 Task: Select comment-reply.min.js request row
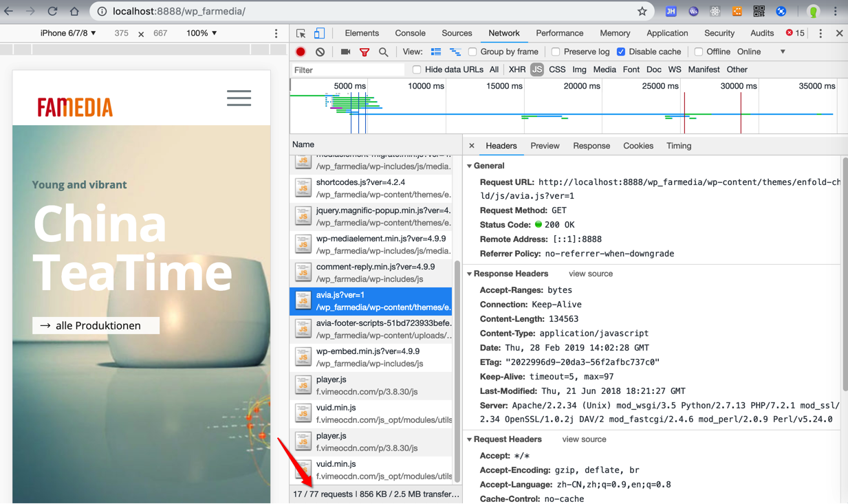(371, 272)
